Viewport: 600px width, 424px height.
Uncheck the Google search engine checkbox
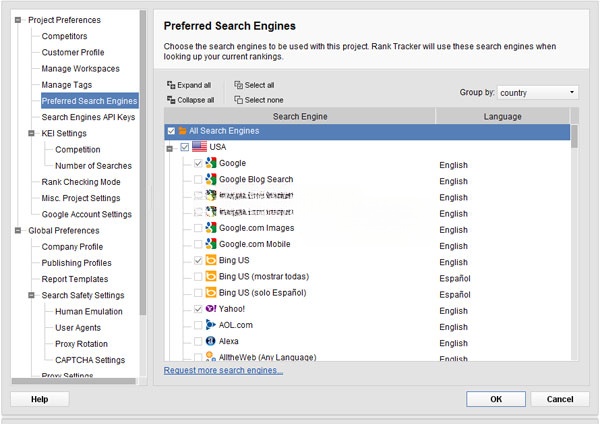click(x=198, y=163)
